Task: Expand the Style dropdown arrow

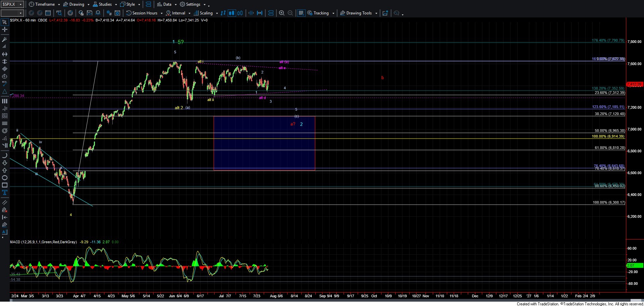Action: click(x=139, y=5)
